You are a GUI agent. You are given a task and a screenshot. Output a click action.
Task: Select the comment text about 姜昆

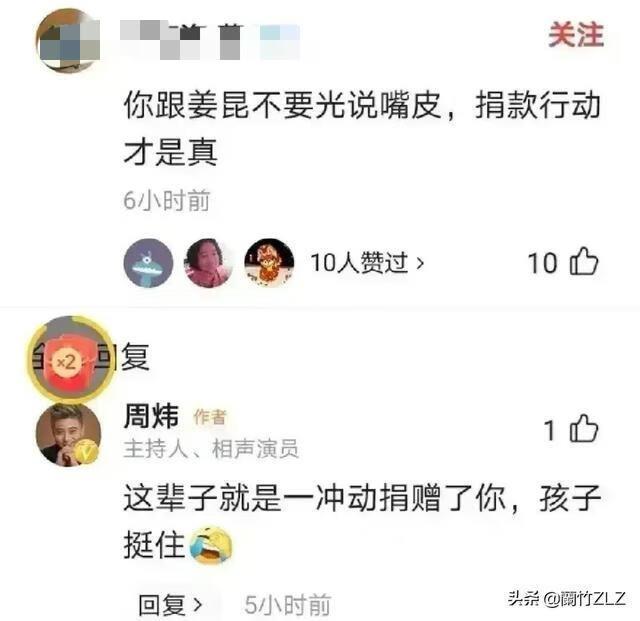(362, 129)
